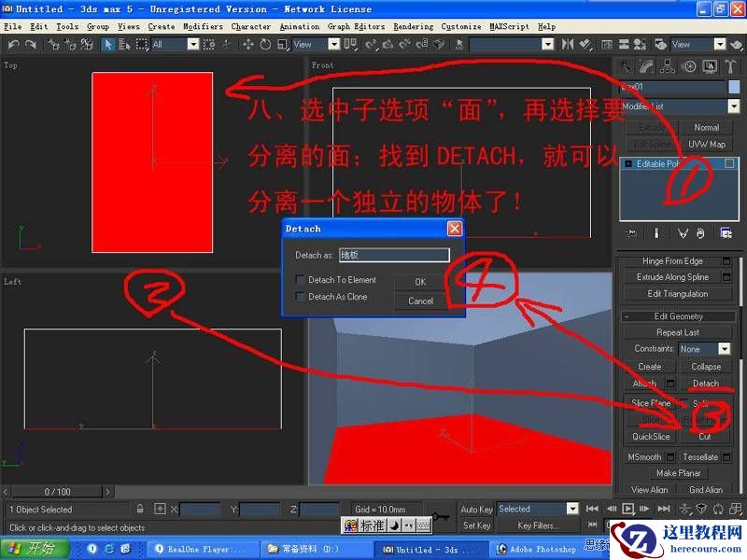This screenshot has height=560, width=747.
Task: Click the Play Animation playback icon
Action: point(627,509)
